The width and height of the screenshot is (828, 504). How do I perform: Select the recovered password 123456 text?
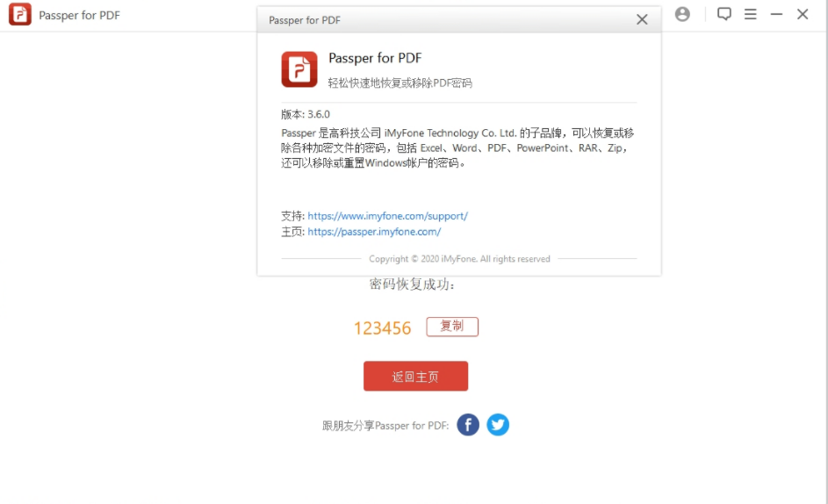pos(382,328)
